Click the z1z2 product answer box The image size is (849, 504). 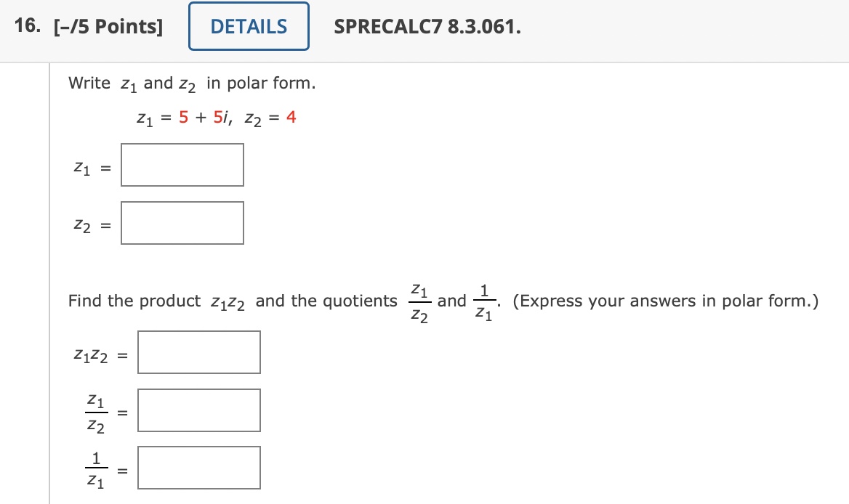pos(198,351)
